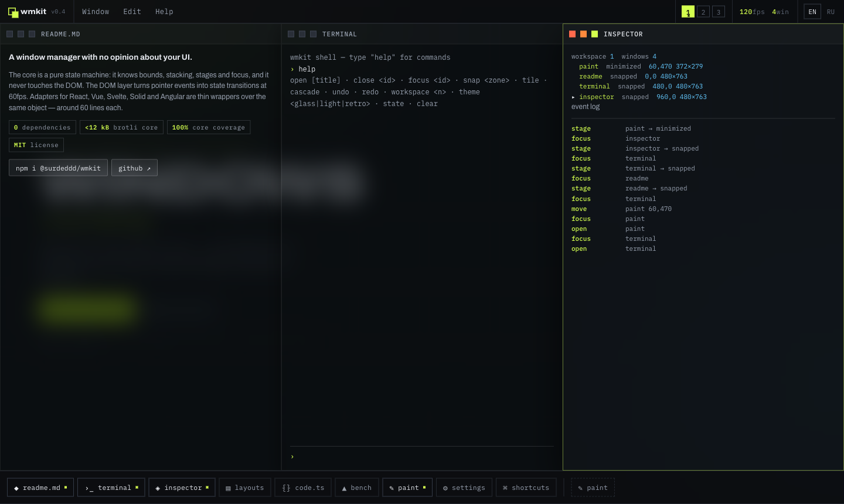Click the 100% core coverage badge
This screenshot has height=504, width=844.
[x=209, y=127]
